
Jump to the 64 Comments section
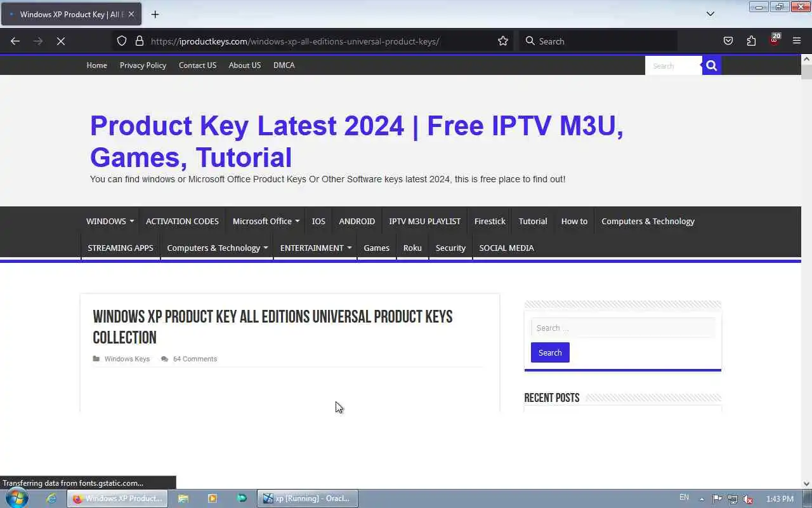click(x=195, y=359)
